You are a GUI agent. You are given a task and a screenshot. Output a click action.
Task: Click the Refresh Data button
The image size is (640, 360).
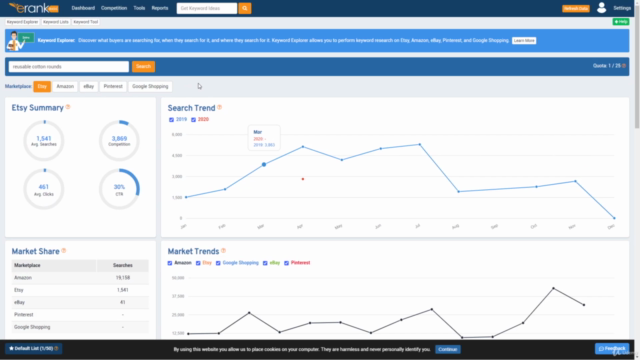(x=576, y=8)
